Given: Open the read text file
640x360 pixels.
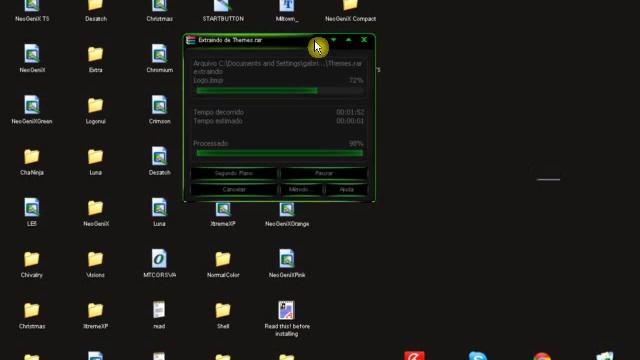Looking at the screenshot, I should (159, 310).
